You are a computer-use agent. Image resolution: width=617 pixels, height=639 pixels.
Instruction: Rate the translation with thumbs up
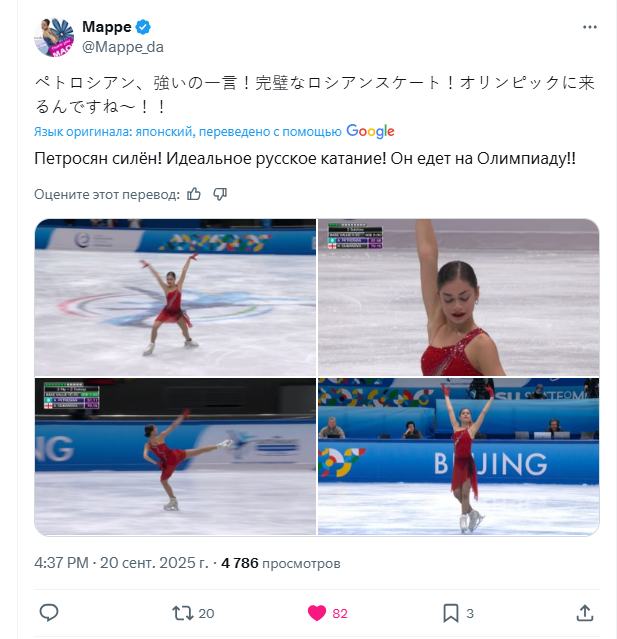point(194,194)
